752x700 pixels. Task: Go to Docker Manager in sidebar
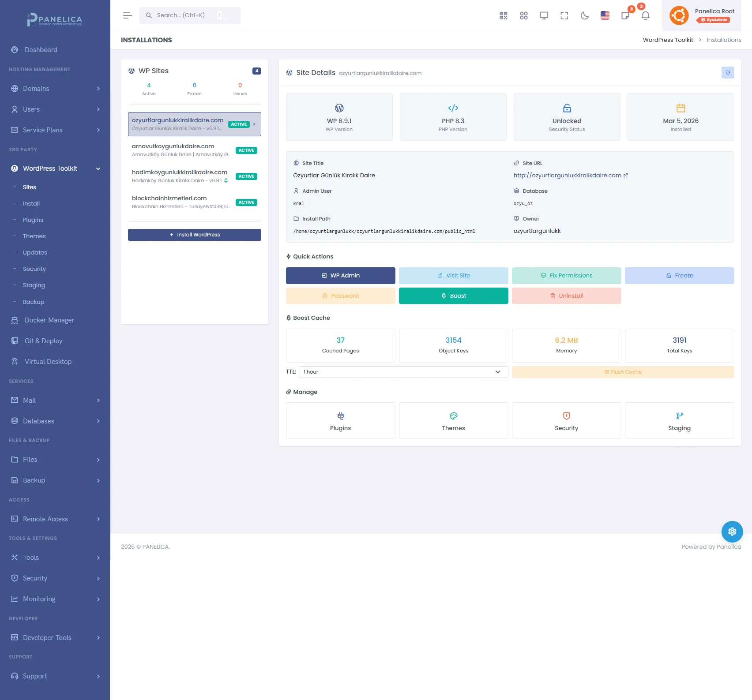pos(49,320)
